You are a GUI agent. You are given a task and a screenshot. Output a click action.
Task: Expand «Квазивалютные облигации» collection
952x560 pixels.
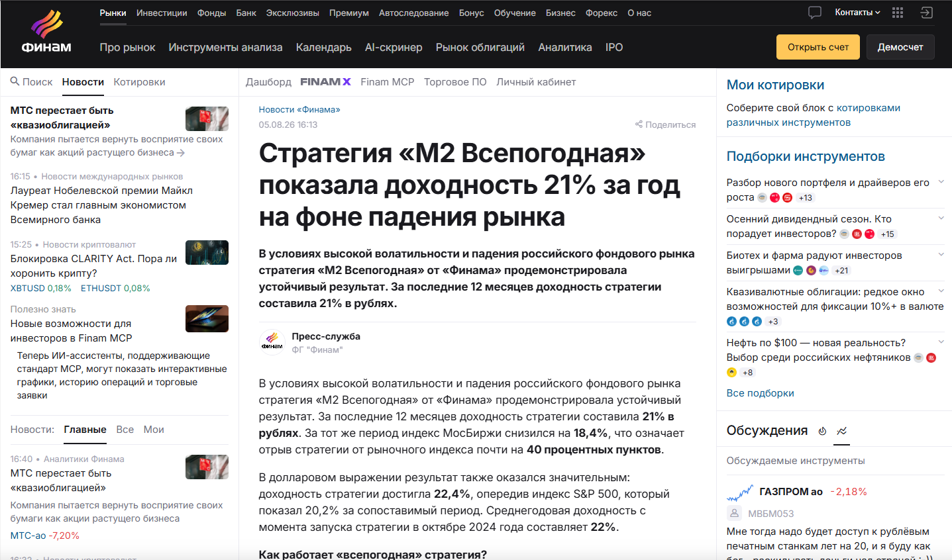pyautogui.click(x=941, y=291)
